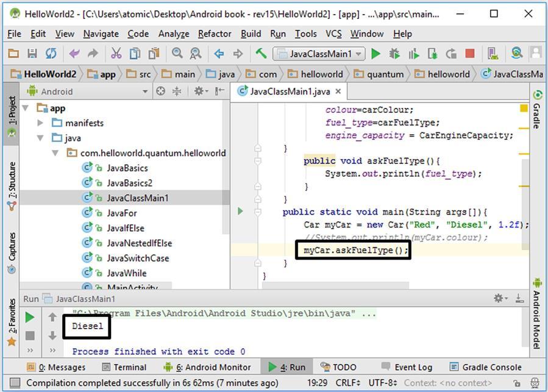This screenshot has height=392, width=548.
Task: Open the 0: Messages tool window
Action: click(56, 367)
